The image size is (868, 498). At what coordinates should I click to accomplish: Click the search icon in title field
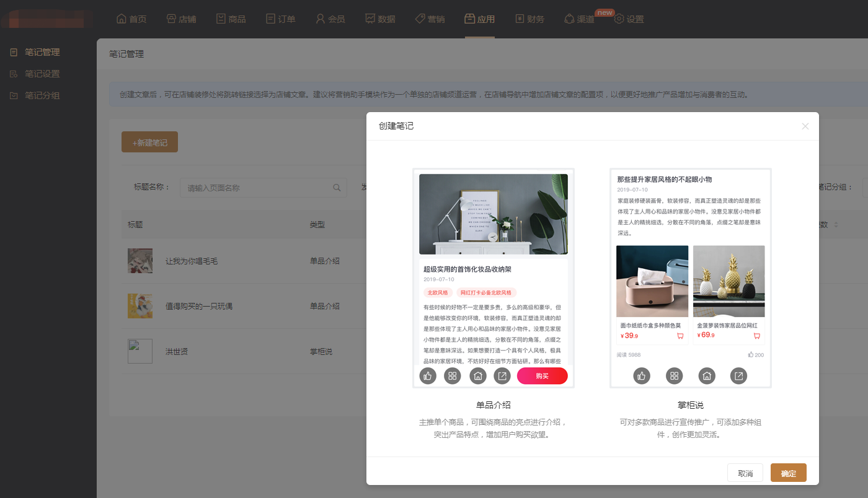click(337, 188)
